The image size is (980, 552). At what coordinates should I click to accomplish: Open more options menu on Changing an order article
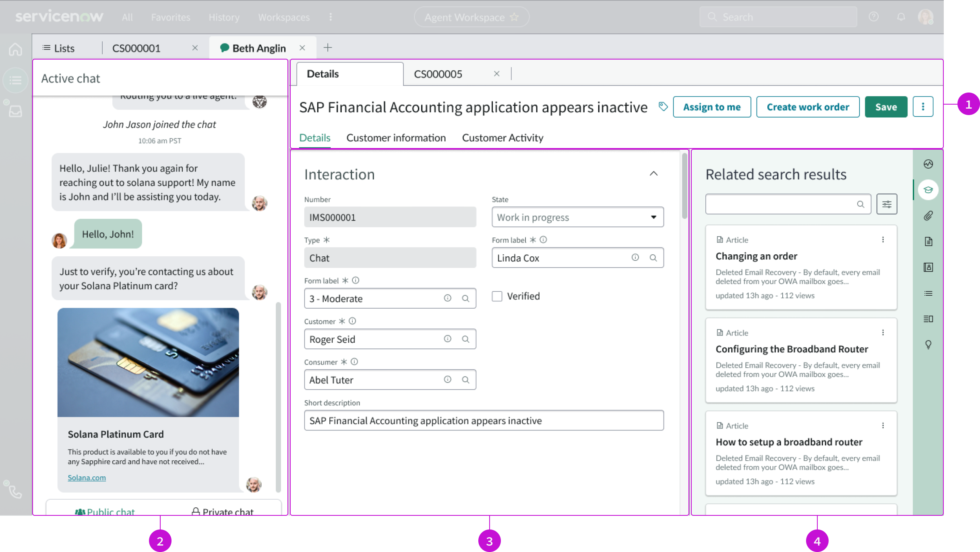pos(883,239)
